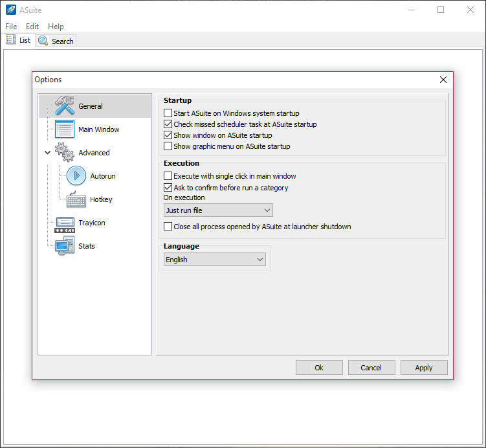This screenshot has height=448, width=486.
Task: Click the Autorun play icon
Action: [76, 175]
